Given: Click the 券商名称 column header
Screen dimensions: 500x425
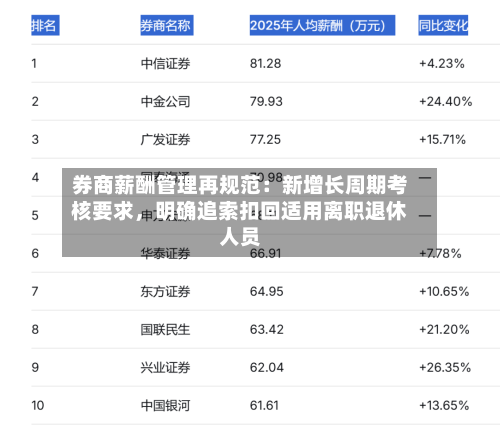Looking at the screenshot, I should pyautogui.click(x=167, y=25).
